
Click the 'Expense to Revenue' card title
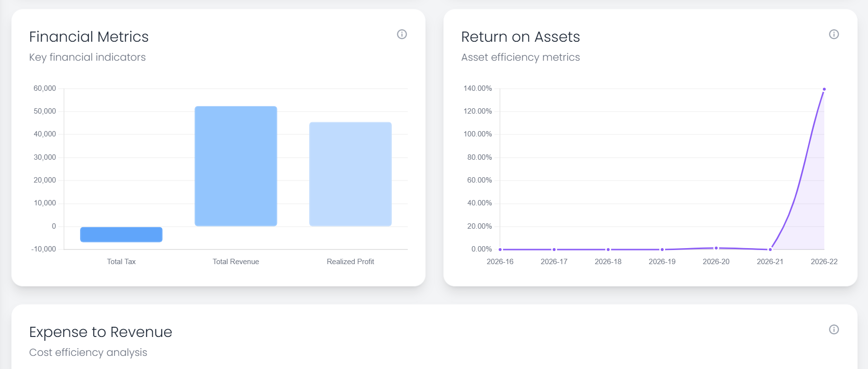pos(100,332)
